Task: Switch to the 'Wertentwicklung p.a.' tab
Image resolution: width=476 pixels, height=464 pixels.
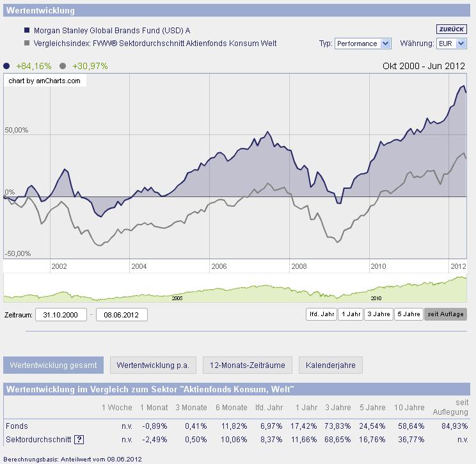Action: [x=153, y=365]
